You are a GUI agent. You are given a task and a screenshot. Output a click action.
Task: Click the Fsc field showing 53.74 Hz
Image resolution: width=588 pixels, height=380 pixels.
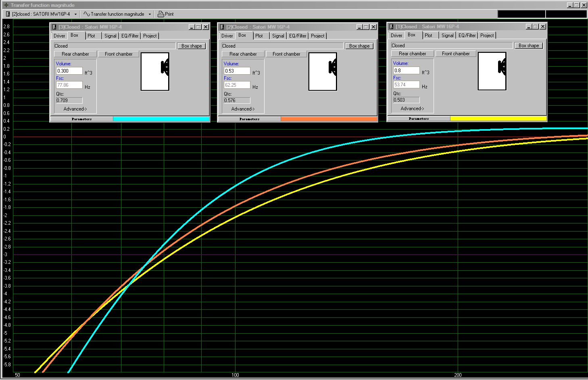coord(407,85)
